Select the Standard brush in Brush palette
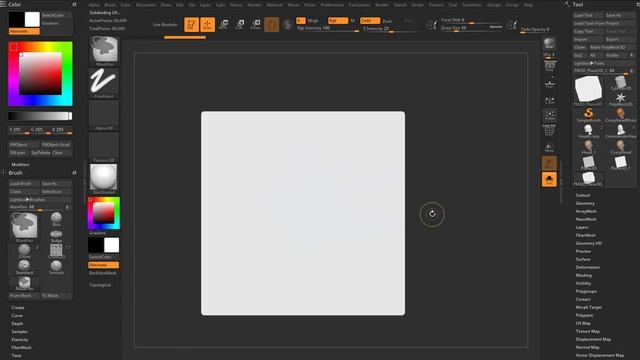Screen dimensions: 640x360 pos(24,267)
